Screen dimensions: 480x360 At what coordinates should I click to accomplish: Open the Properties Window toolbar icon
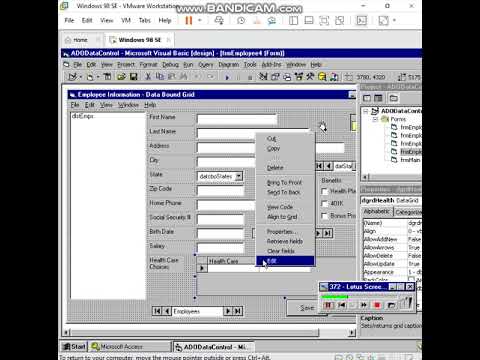pyautogui.click(x=275, y=77)
